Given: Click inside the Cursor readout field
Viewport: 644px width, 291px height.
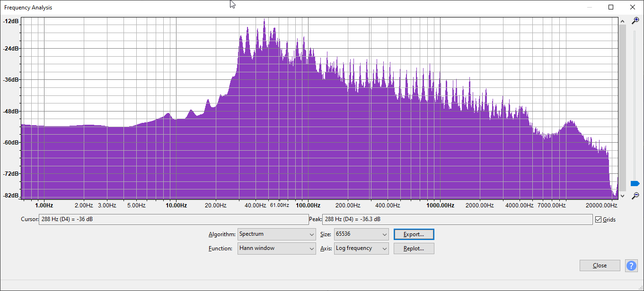Looking at the screenshot, I should (x=173, y=220).
